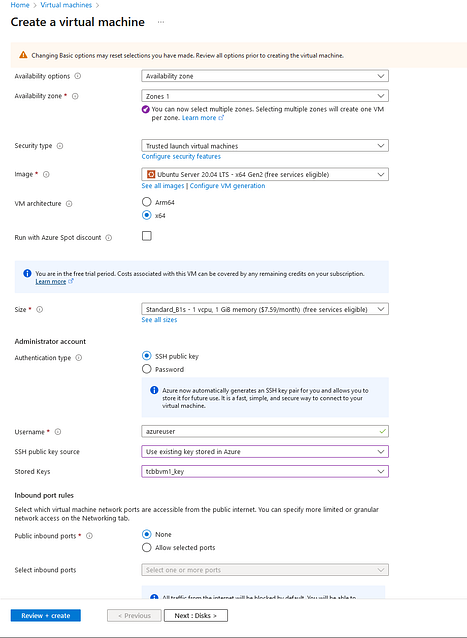
Task: Click the Review + create button
Action: pos(46,615)
